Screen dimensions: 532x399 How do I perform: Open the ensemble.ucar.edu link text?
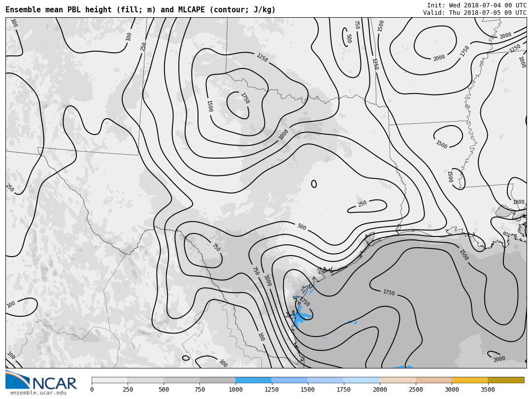tap(38, 393)
